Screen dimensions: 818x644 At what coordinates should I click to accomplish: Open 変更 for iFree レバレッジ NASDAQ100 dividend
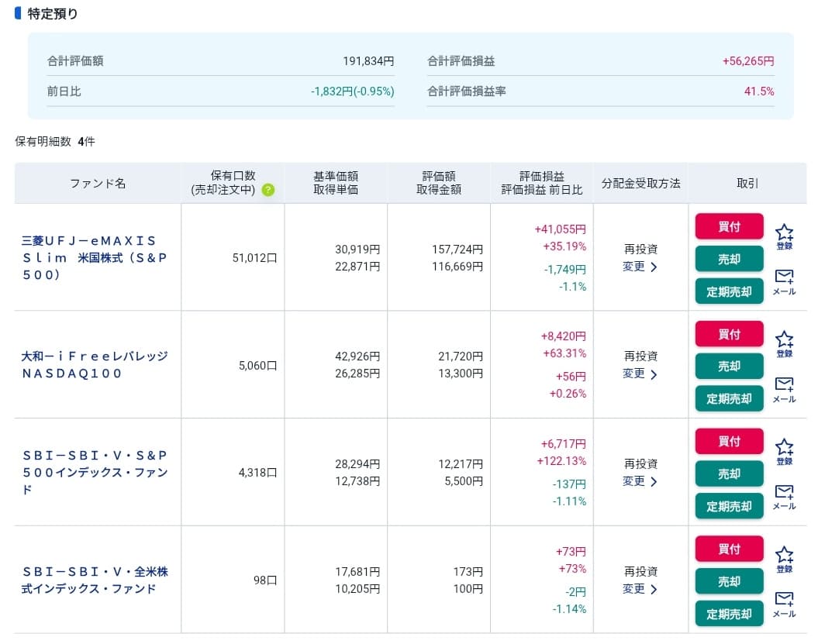(x=640, y=374)
